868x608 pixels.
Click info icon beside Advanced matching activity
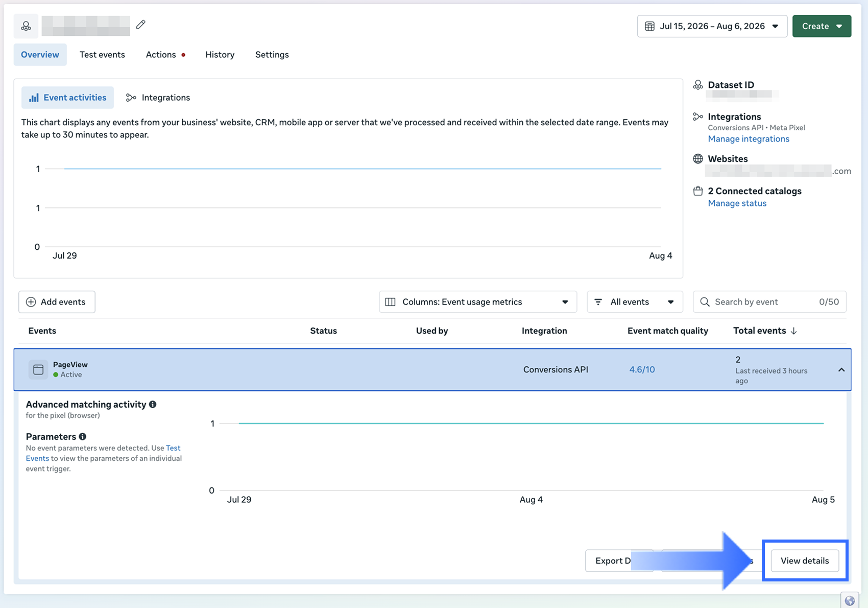(153, 404)
